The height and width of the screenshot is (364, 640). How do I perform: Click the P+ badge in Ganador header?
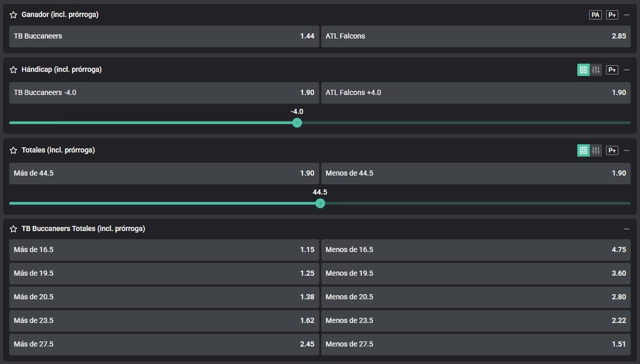612,15
